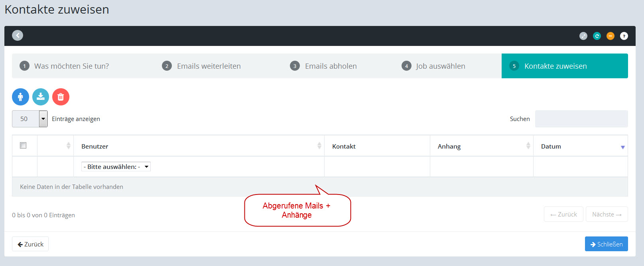Switch to step 3 'Emails abholen'
The image size is (644, 266).
(331, 66)
